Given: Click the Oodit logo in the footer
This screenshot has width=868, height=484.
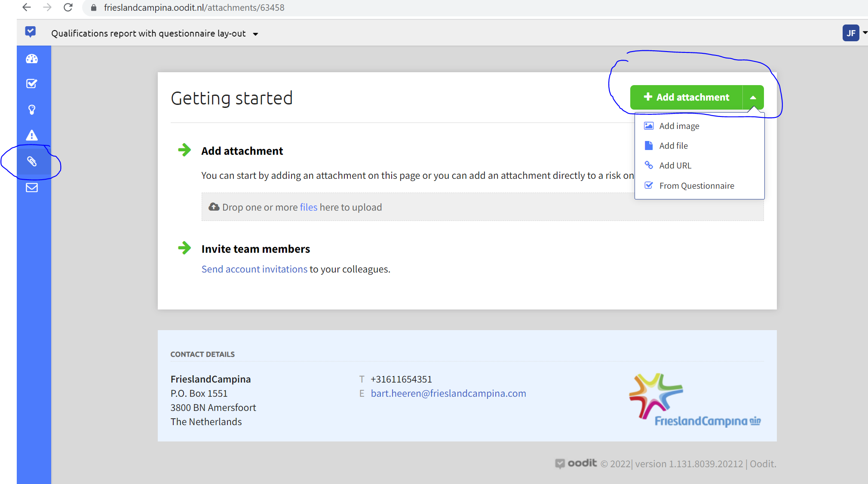Looking at the screenshot, I should click(576, 463).
